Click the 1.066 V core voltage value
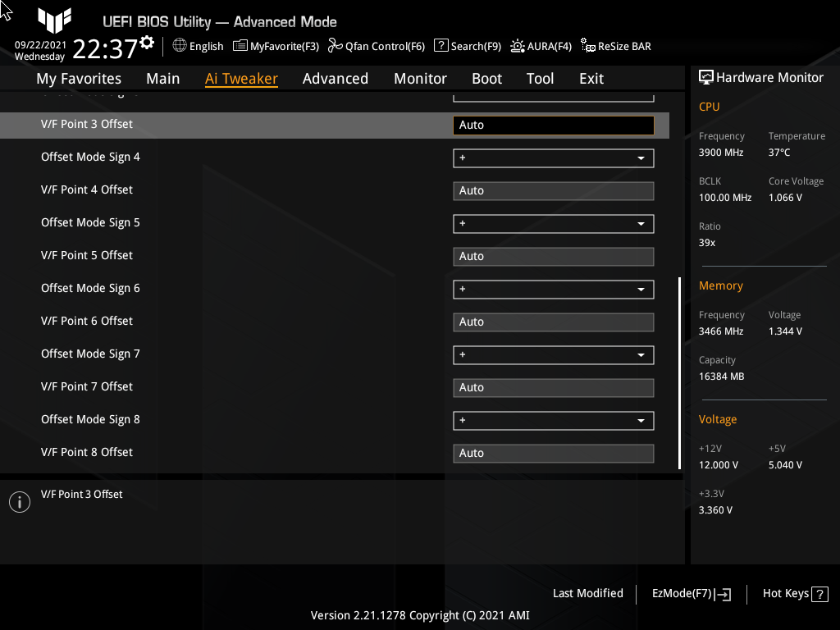This screenshot has width=840, height=630. [785, 198]
